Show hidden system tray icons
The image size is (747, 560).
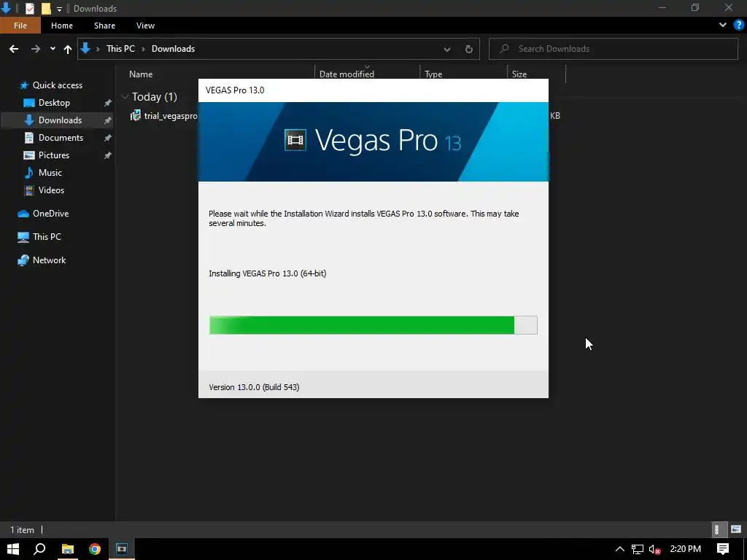point(620,549)
